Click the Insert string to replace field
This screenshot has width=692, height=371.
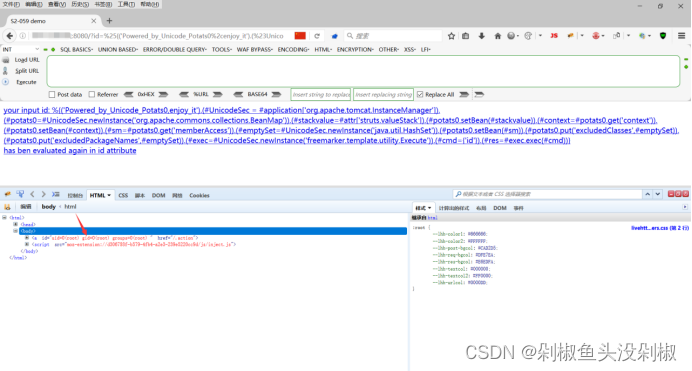(321, 94)
